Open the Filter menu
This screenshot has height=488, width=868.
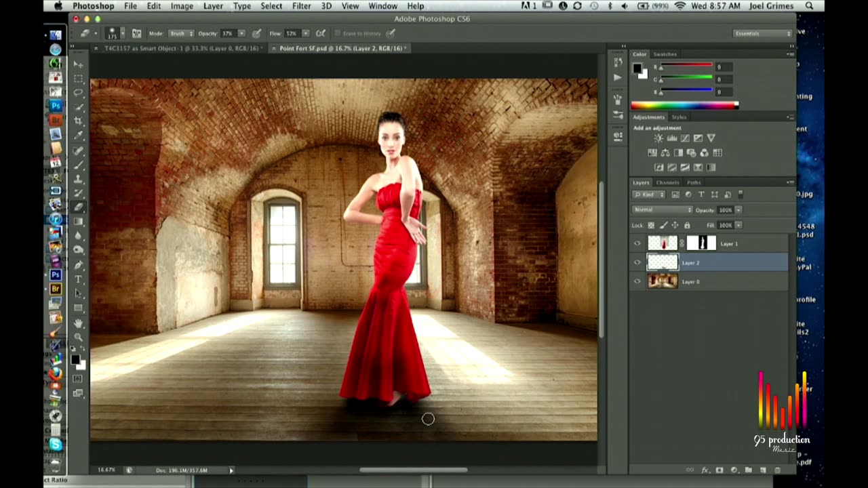[x=301, y=6]
